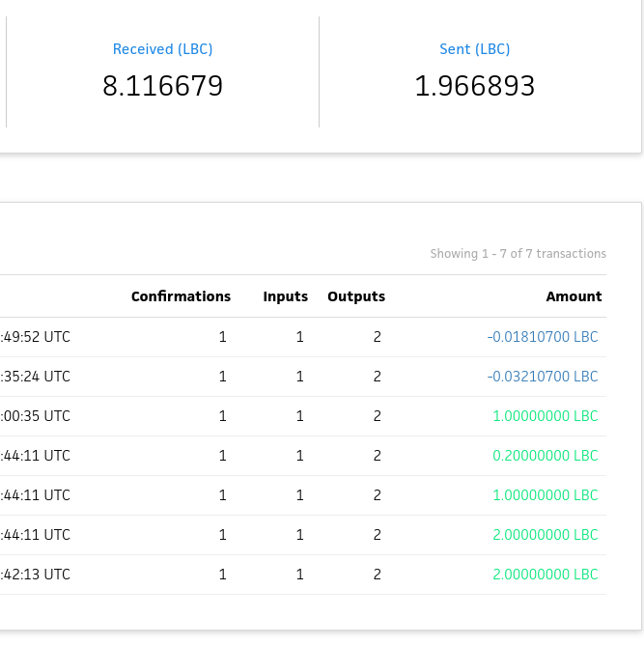Click the Sent (LBC) label
Image resolution: width=644 pixels, height=646 pixels.
coord(475,49)
